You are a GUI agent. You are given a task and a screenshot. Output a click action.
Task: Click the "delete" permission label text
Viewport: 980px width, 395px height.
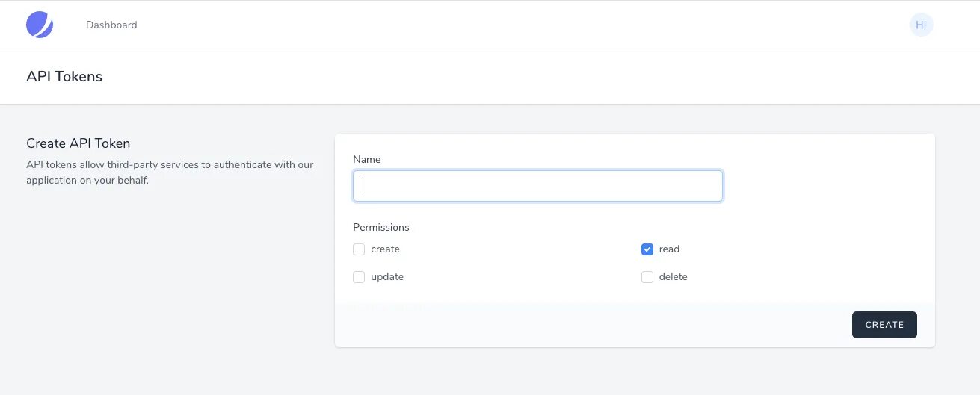pyautogui.click(x=673, y=277)
